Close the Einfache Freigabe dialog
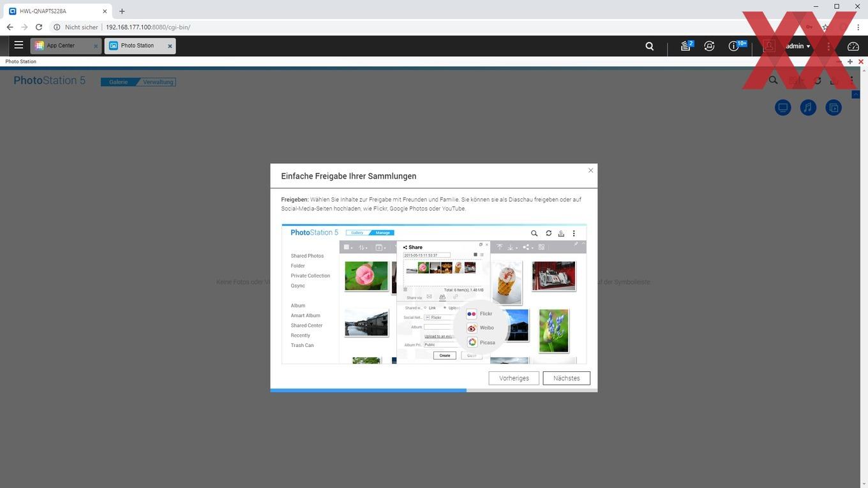Viewport: 868px width, 488px height. (x=590, y=170)
